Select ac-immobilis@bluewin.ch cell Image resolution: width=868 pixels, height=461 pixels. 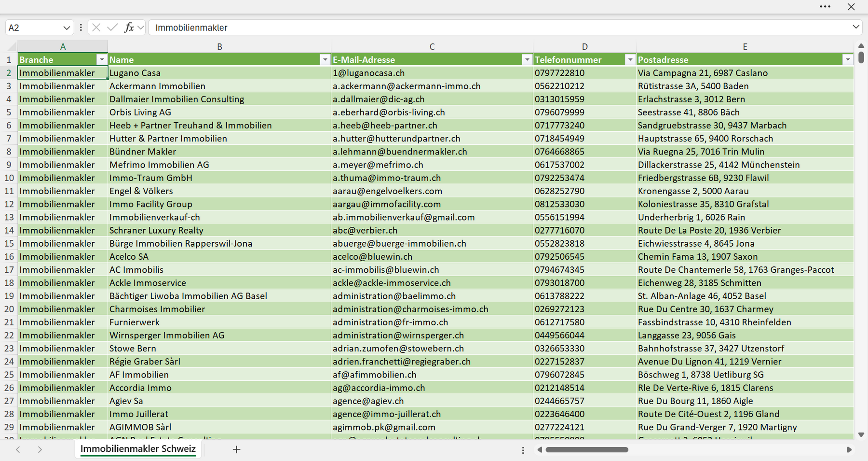pos(432,269)
